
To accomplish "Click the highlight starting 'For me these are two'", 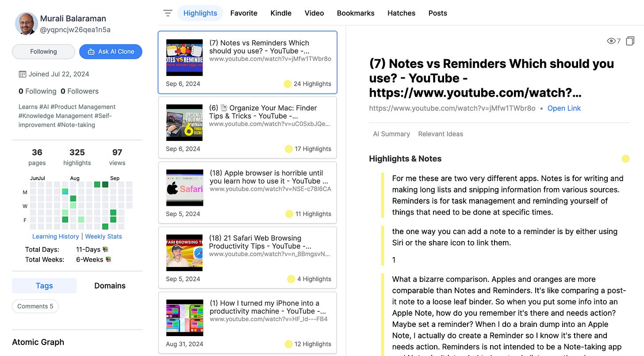I will click(x=508, y=195).
